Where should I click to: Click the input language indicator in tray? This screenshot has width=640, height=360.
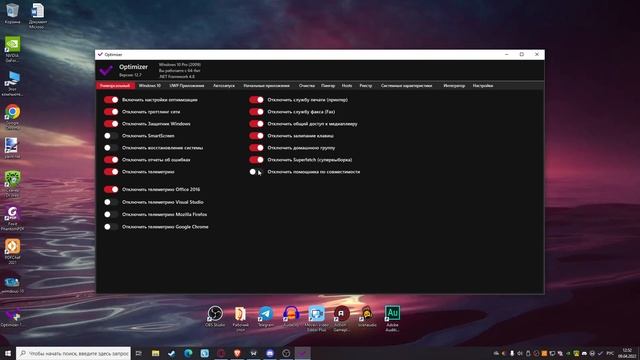[x=610, y=353]
